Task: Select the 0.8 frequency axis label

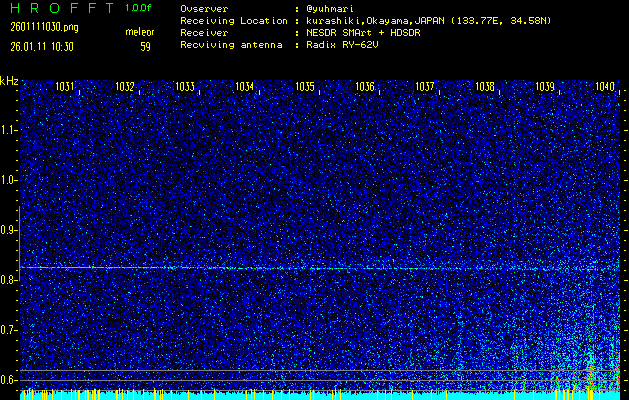Action: 9,280
